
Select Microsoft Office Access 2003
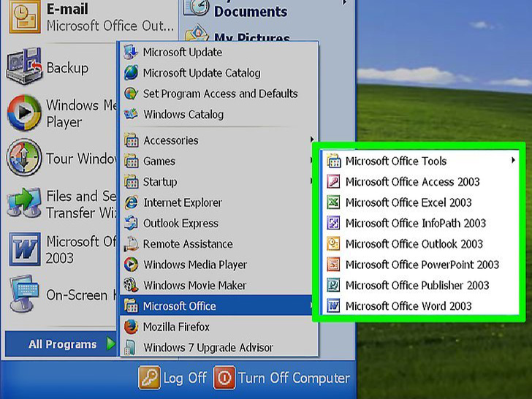419,181
